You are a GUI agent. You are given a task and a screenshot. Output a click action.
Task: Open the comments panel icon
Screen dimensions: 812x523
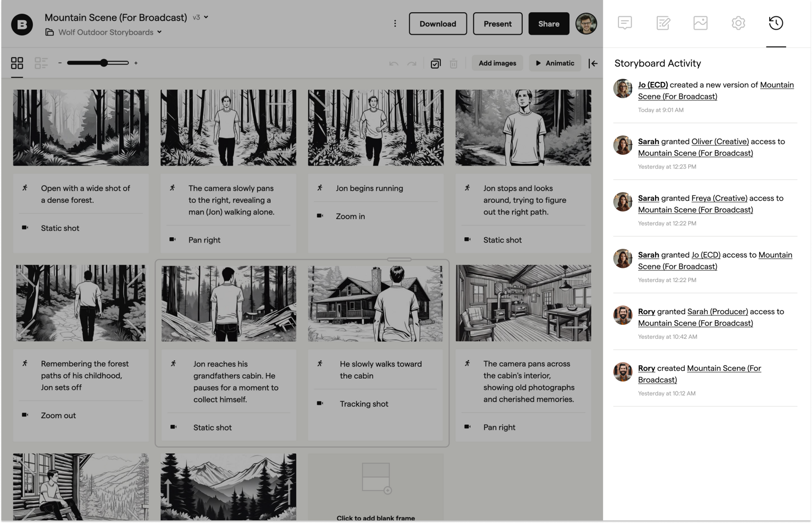click(625, 23)
